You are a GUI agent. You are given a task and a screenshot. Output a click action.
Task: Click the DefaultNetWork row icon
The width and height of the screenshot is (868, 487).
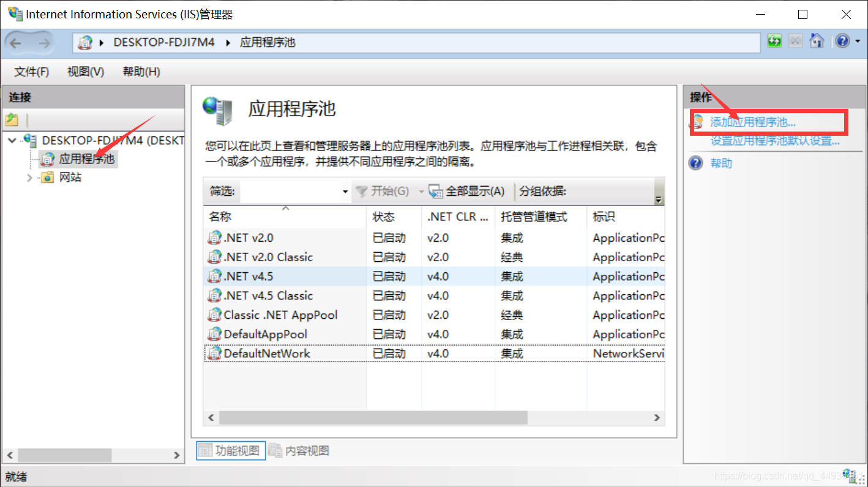214,354
